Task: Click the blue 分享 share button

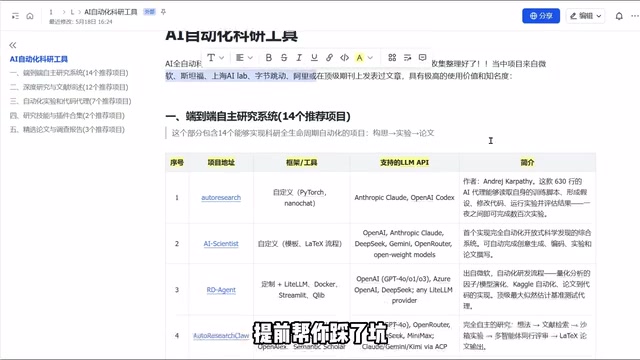Action: (x=541, y=16)
